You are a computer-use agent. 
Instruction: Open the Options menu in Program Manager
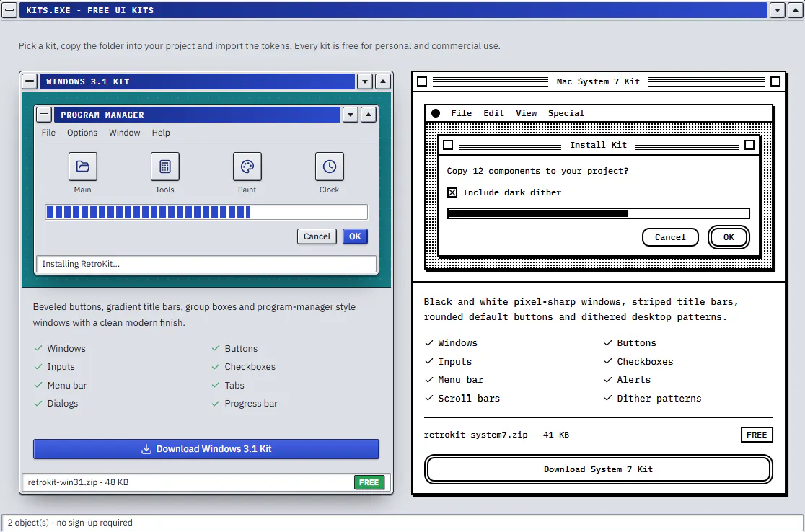(82, 133)
